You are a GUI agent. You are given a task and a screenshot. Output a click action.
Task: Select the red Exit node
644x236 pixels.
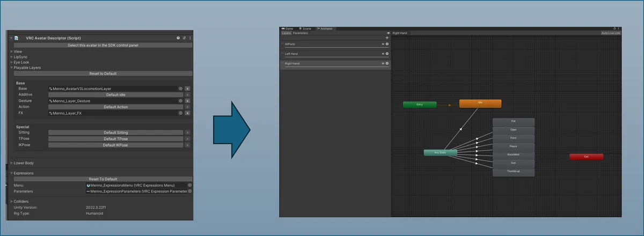click(586, 157)
